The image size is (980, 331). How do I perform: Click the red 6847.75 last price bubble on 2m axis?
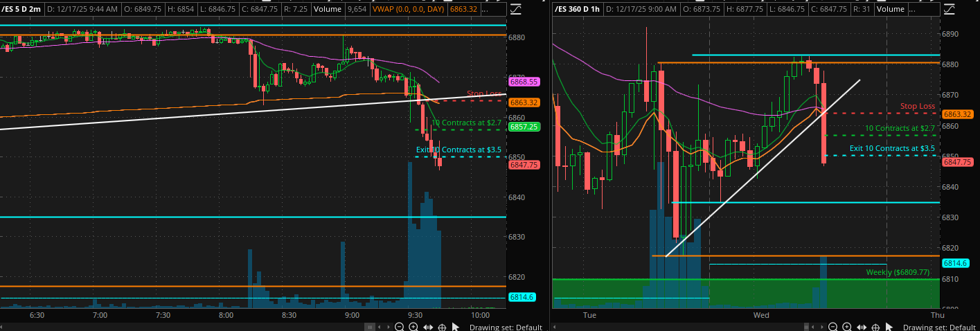click(x=524, y=165)
